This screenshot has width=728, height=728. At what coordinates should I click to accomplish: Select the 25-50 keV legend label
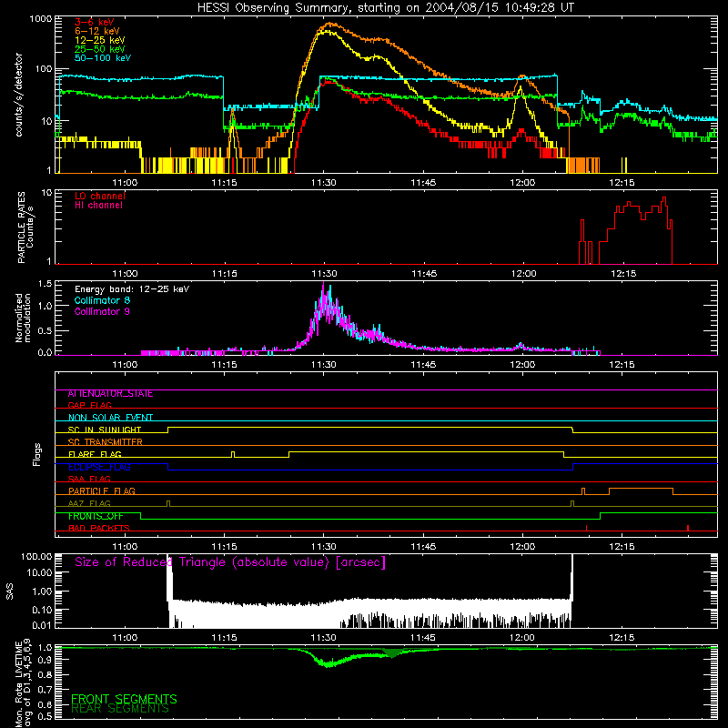pos(99,49)
